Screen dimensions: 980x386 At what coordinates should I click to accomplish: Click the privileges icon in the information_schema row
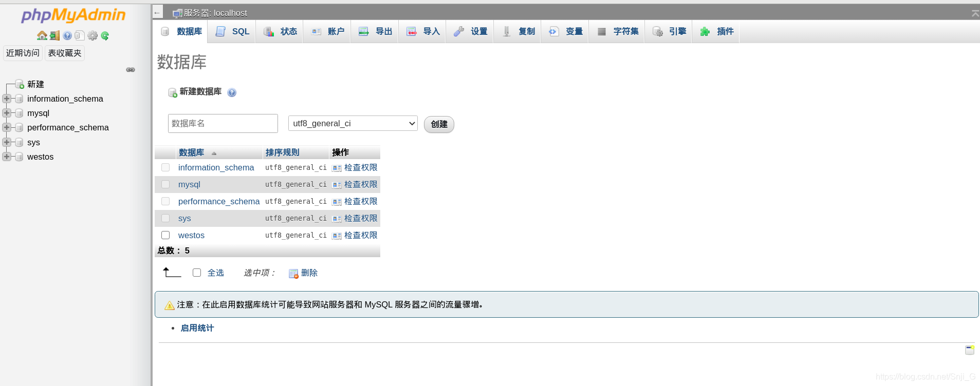tap(337, 168)
